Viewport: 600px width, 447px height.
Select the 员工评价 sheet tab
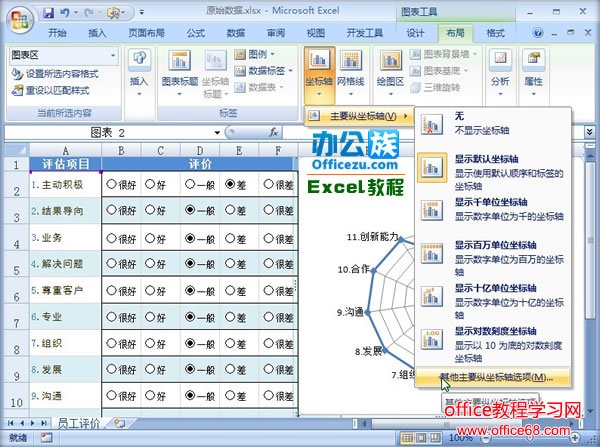click(x=78, y=423)
